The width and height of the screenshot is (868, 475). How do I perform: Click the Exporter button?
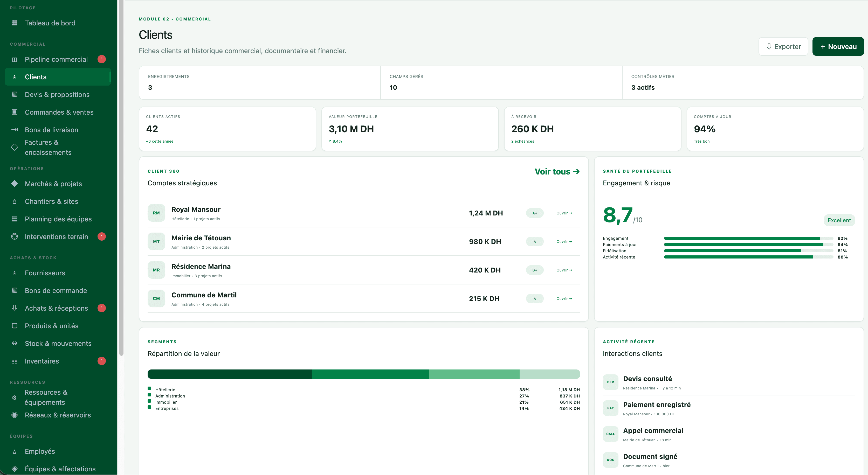(x=783, y=46)
